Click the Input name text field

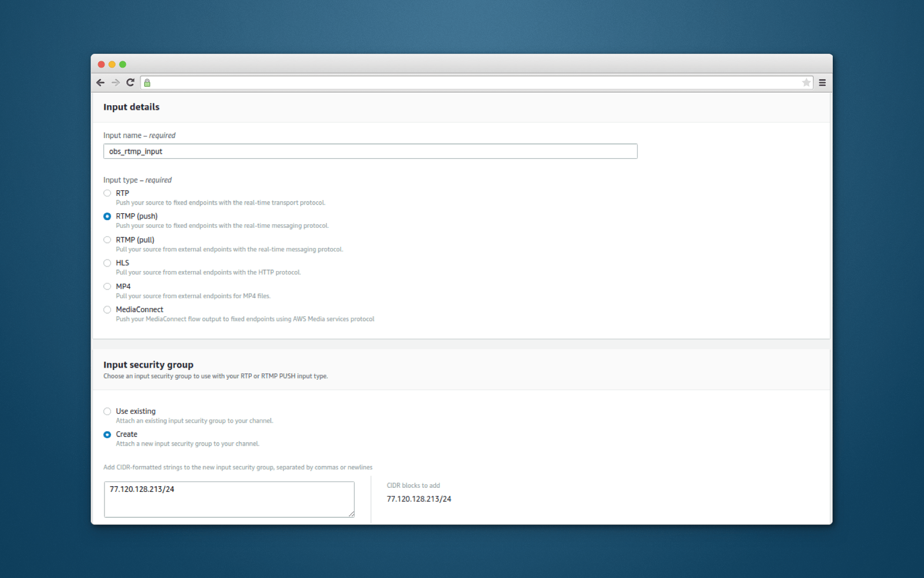point(370,151)
